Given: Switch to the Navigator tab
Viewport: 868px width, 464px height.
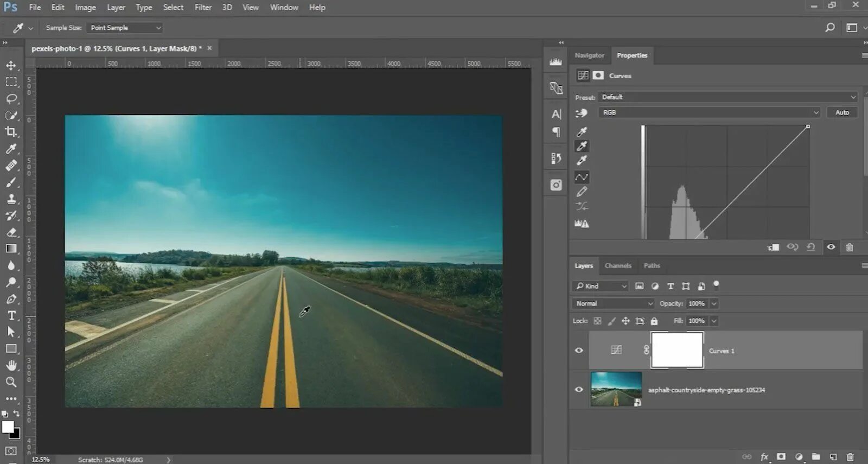Looking at the screenshot, I should pyautogui.click(x=589, y=55).
